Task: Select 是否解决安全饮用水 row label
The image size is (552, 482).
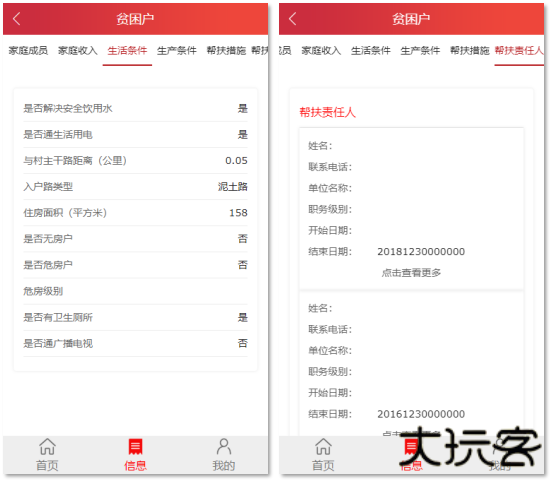Action: coord(68,108)
